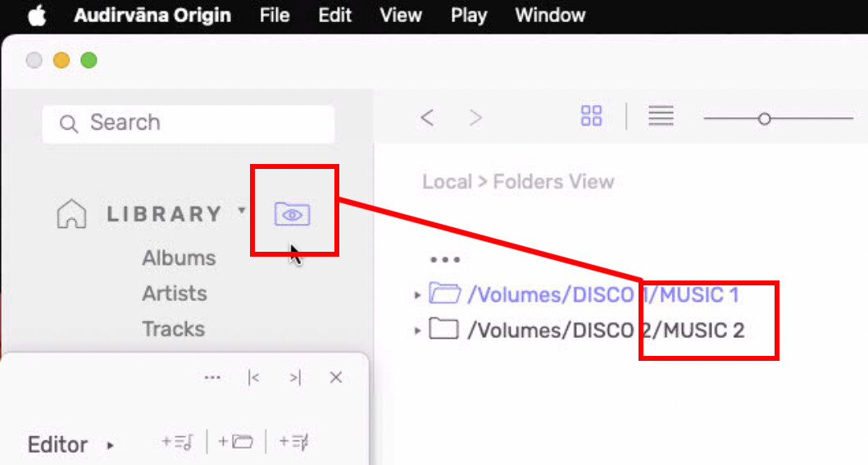Click the DISCO 1 open folder icon
The image size is (868, 465).
(444, 294)
